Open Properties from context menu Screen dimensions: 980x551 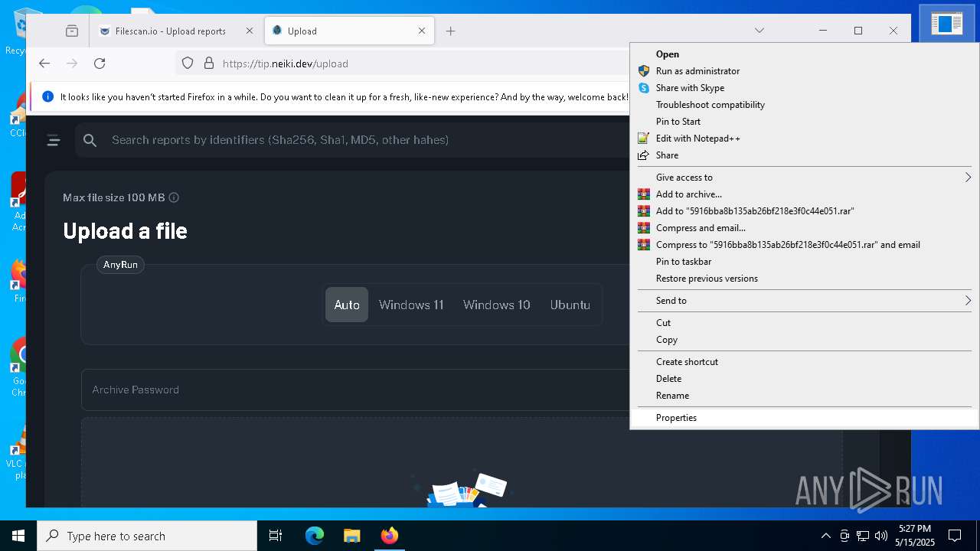(804, 418)
